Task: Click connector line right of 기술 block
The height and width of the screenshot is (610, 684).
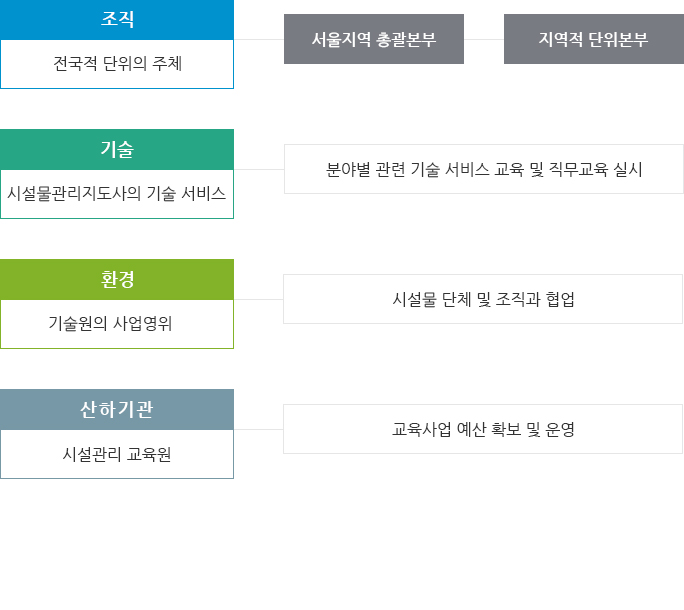Action: coord(259,169)
